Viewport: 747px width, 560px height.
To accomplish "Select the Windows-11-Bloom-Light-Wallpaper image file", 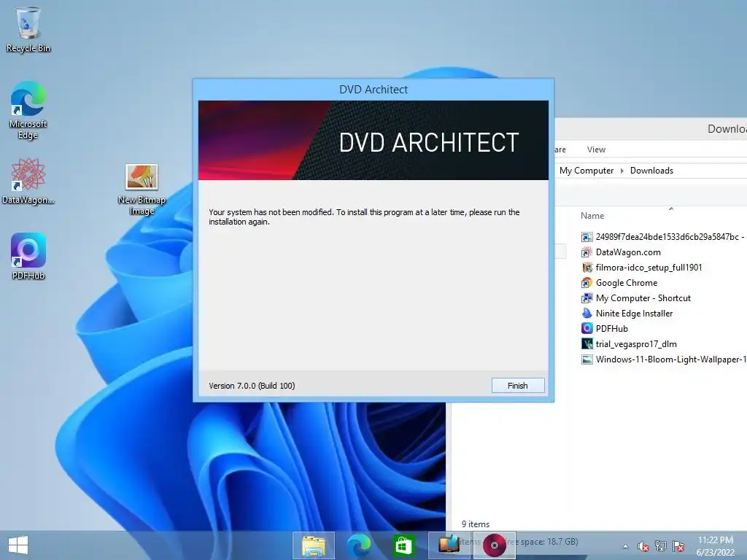I will click(x=663, y=359).
